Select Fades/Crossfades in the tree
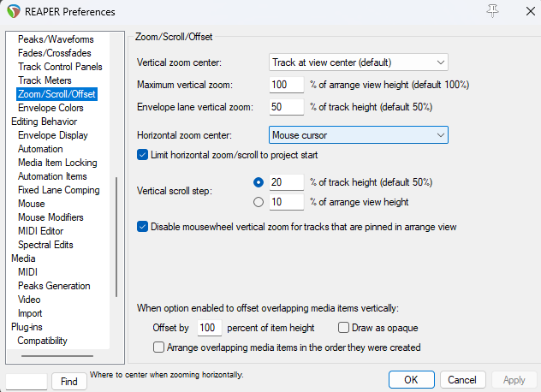The width and height of the screenshot is (541, 392). (55, 53)
